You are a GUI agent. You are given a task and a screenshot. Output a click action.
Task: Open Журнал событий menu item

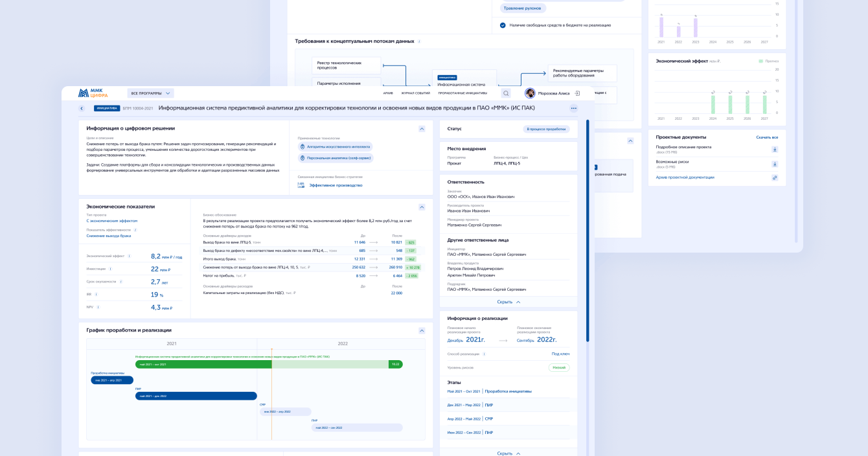coord(415,93)
